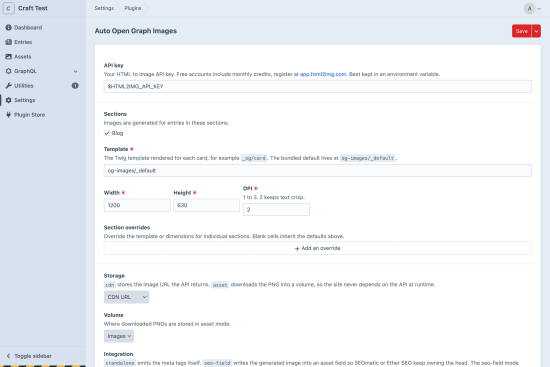Click the Craft Test site name
The height and width of the screenshot is (367, 550).
(x=33, y=8)
